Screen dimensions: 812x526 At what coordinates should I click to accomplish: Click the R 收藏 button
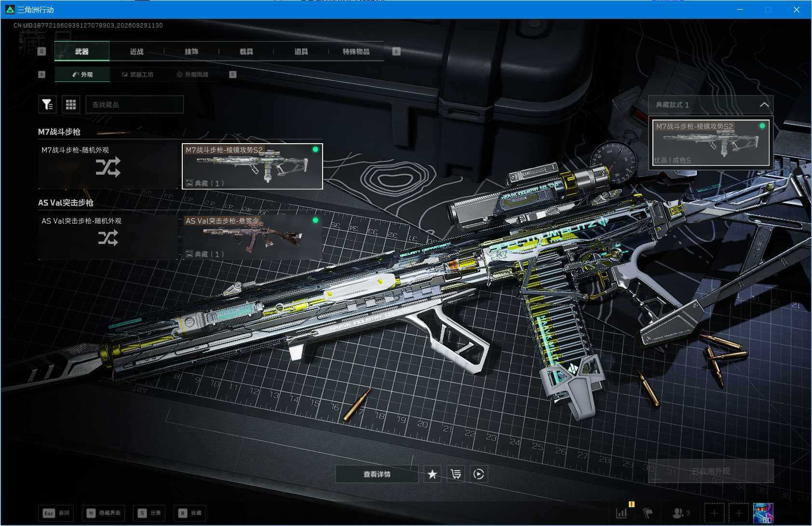[190, 513]
